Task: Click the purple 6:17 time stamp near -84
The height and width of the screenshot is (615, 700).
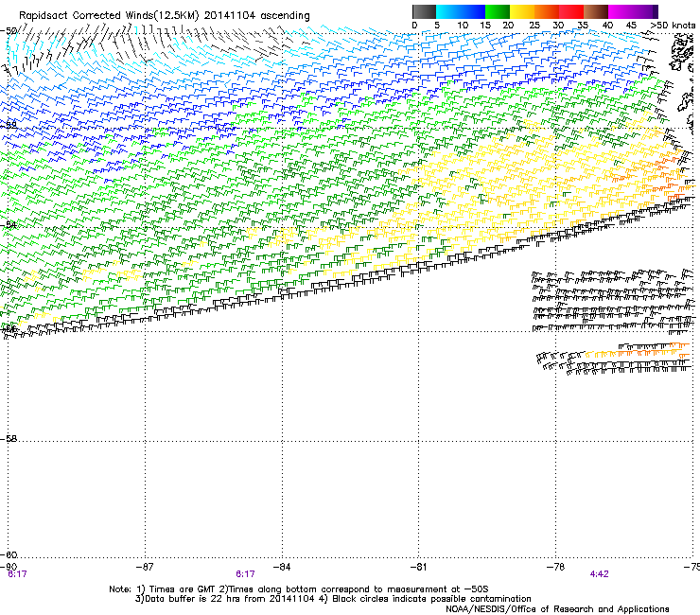Action: 245,574
